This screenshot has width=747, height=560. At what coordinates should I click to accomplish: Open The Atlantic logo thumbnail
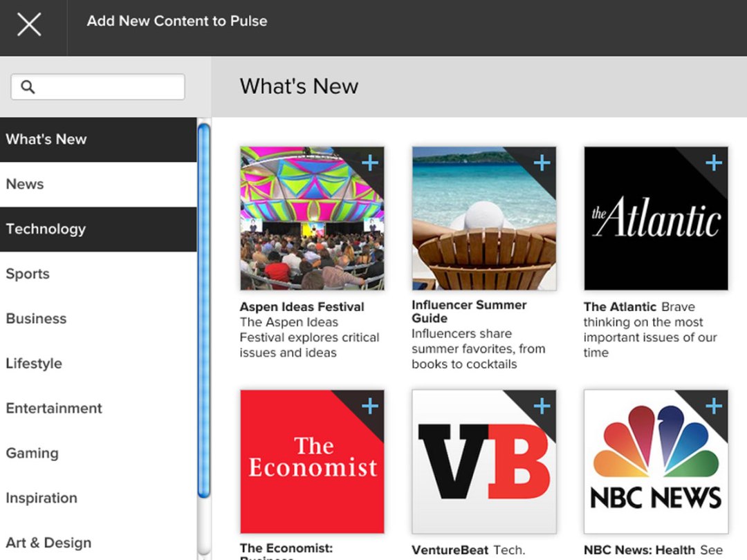(x=656, y=218)
